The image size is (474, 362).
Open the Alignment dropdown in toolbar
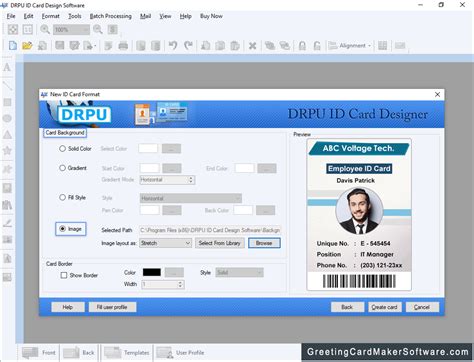pyautogui.click(x=350, y=46)
